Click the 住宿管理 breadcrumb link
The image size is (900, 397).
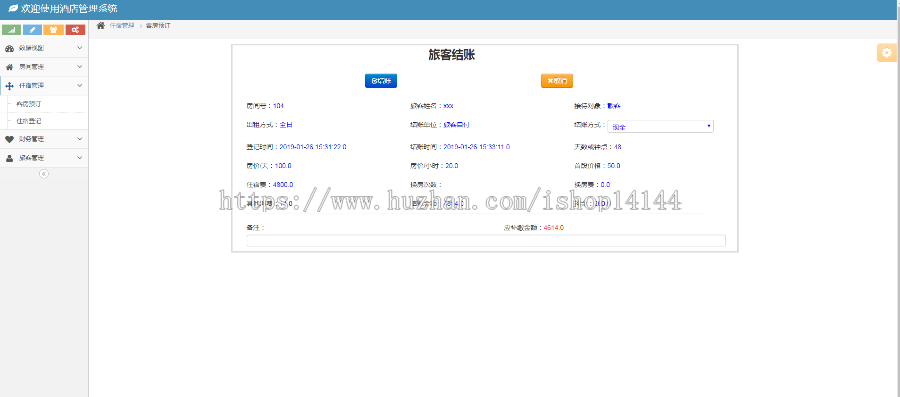[122, 26]
